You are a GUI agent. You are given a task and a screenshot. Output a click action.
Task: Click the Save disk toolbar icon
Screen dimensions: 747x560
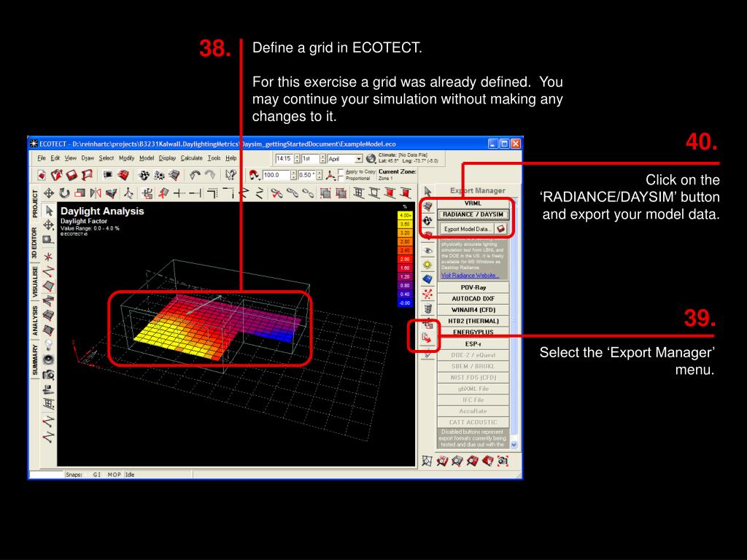click(72, 175)
